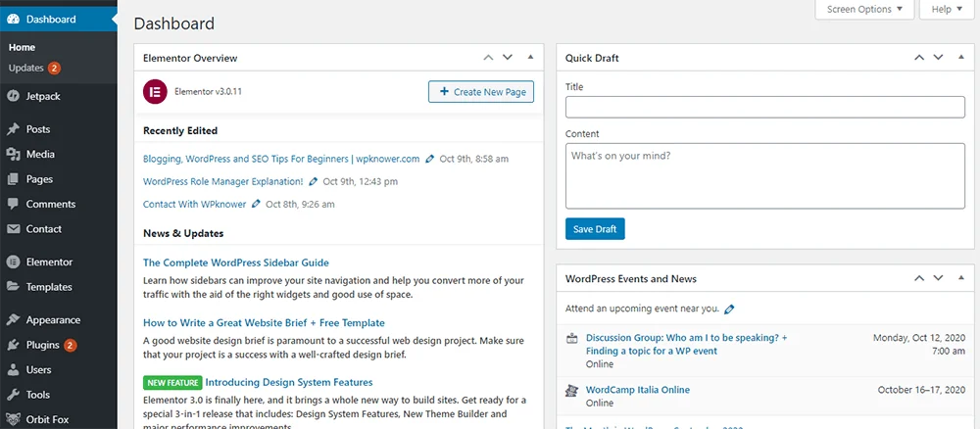Click the Appearance paintbrush icon
Viewport: 980px width, 429px height.
[x=13, y=319]
